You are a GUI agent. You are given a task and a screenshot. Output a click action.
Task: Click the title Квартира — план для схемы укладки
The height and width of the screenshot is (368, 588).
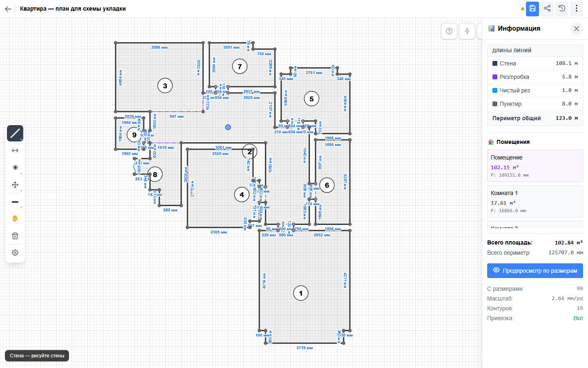point(73,9)
